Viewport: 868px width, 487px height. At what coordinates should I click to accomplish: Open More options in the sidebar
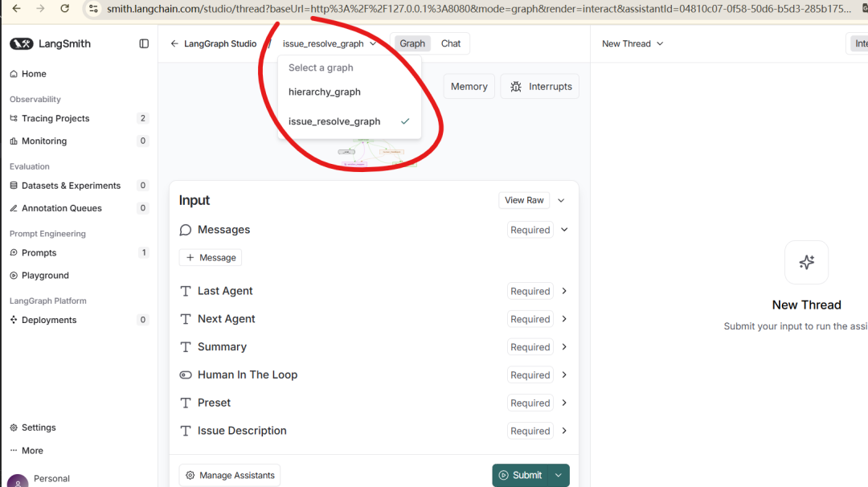coord(79,451)
